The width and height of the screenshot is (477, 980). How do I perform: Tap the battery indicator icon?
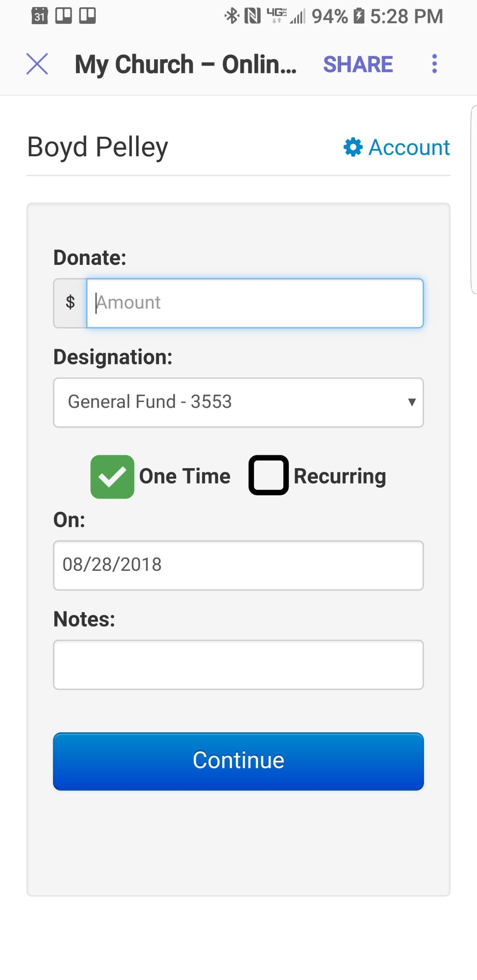(x=359, y=16)
